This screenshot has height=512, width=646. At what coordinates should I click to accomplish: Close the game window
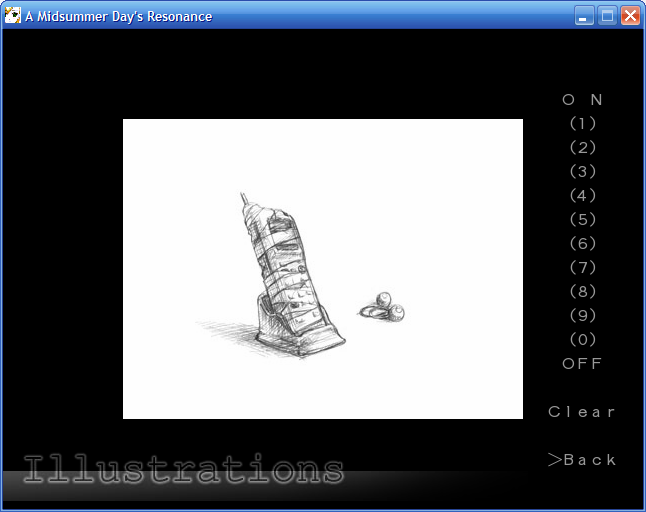[630, 16]
